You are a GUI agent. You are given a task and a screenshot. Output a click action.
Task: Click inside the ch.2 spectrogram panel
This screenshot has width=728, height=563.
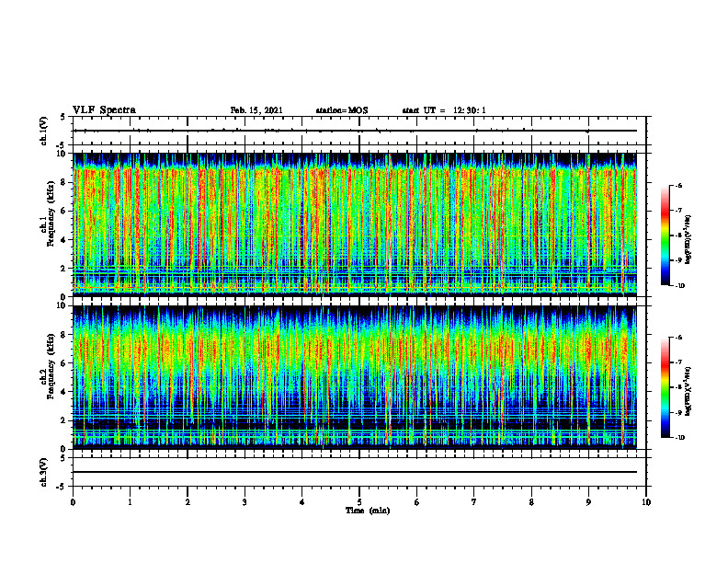coord(355,377)
